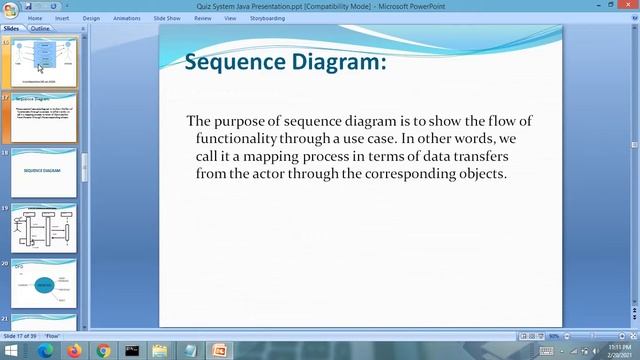
Task: Open network signal tray icon
Action: (x=573, y=351)
